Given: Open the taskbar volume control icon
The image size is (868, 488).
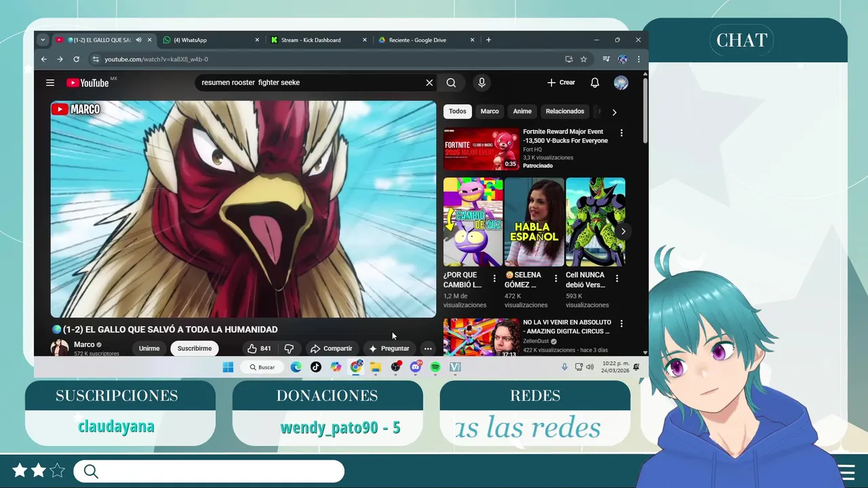Looking at the screenshot, I should pyautogui.click(x=589, y=367).
